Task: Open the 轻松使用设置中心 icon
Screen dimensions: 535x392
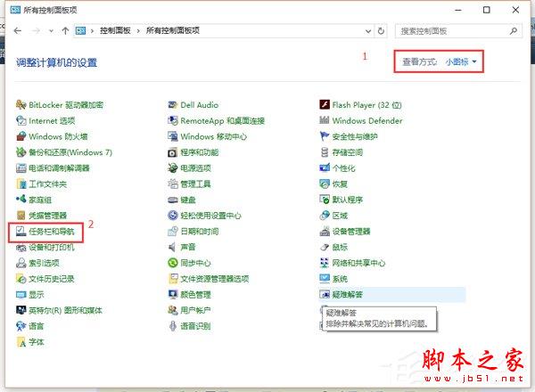Action: click(x=173, y=216)
